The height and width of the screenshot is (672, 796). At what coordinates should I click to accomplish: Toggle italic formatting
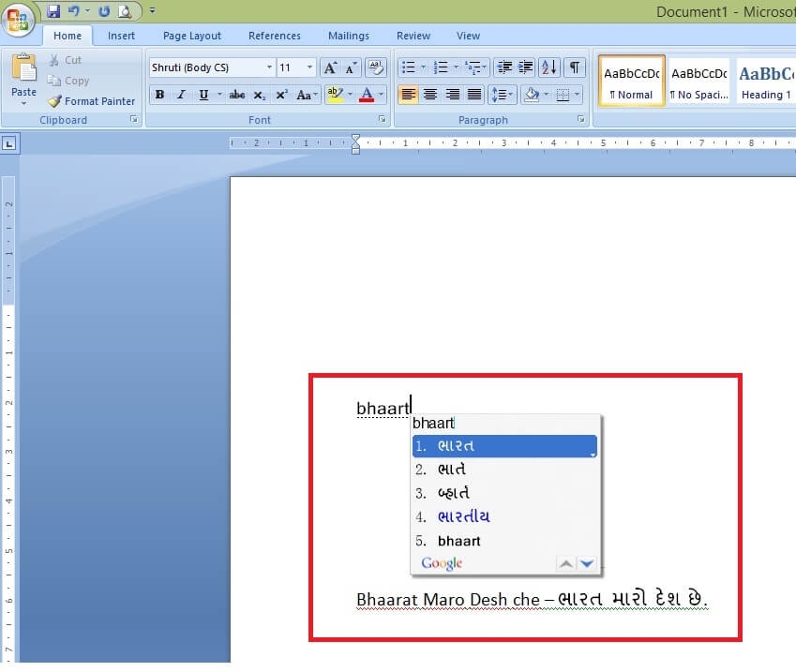click(181, 95)
